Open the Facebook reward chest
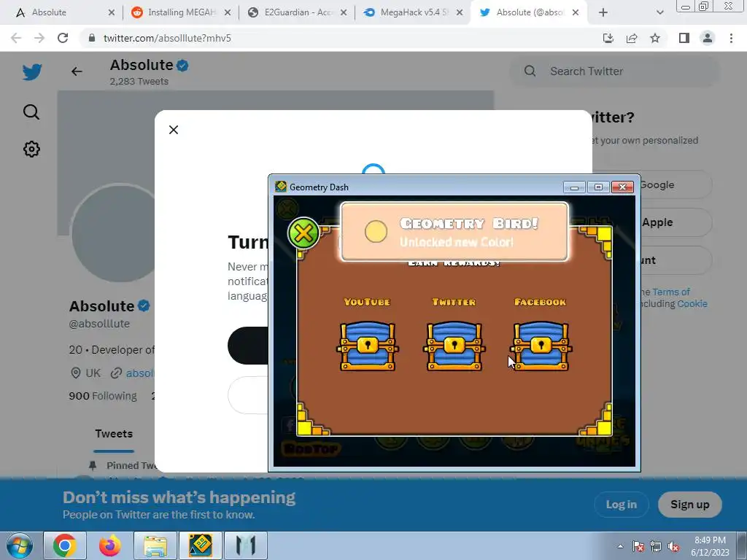 point(541,346)
